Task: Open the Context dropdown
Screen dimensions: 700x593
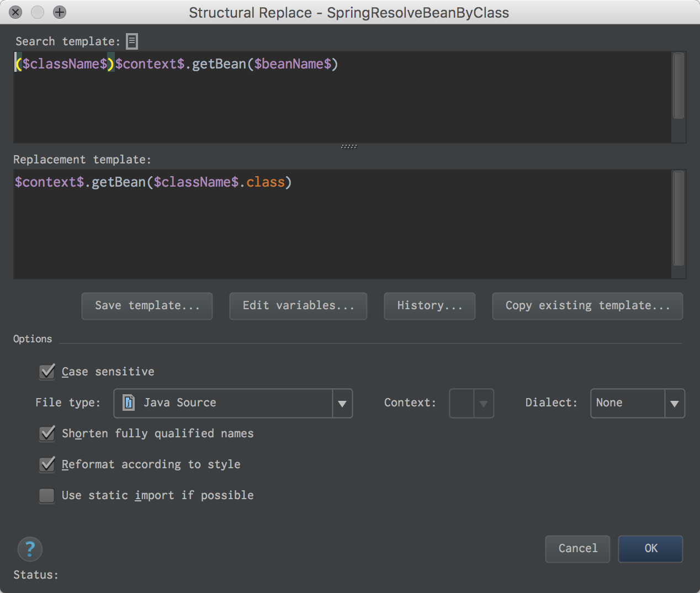Action: click(471, 404)
